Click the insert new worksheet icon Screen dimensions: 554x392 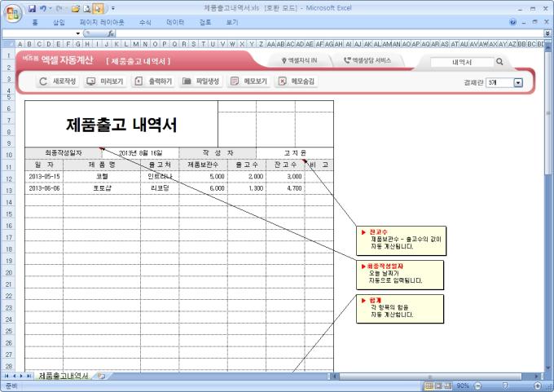coord(101,376)
